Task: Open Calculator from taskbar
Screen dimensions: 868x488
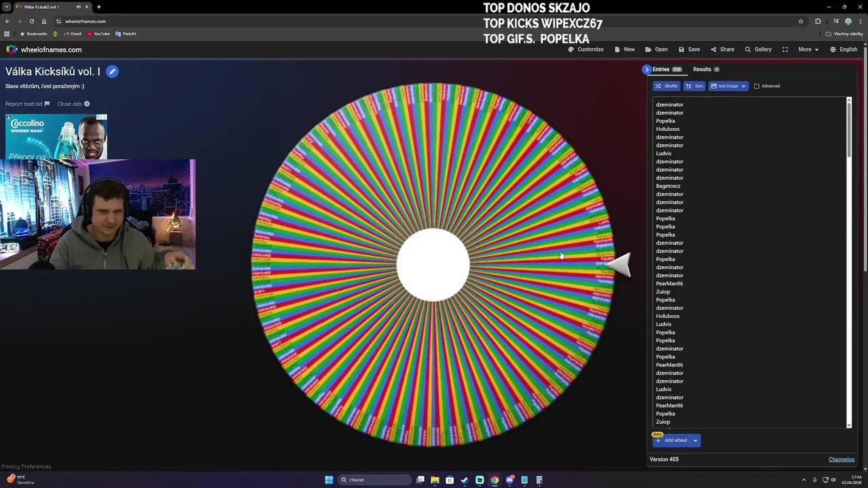Action: (x=539, y=480)
